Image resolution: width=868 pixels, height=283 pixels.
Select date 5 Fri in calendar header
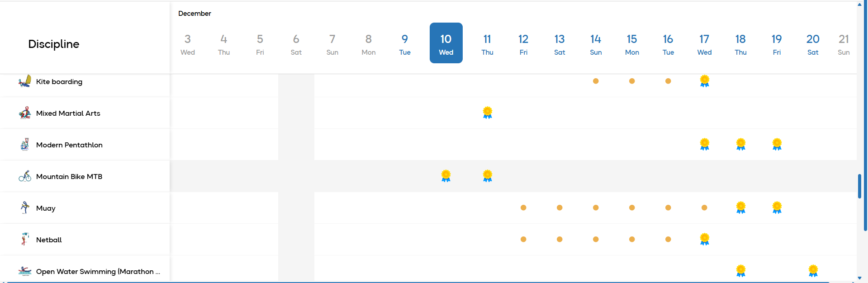point(260,44)
